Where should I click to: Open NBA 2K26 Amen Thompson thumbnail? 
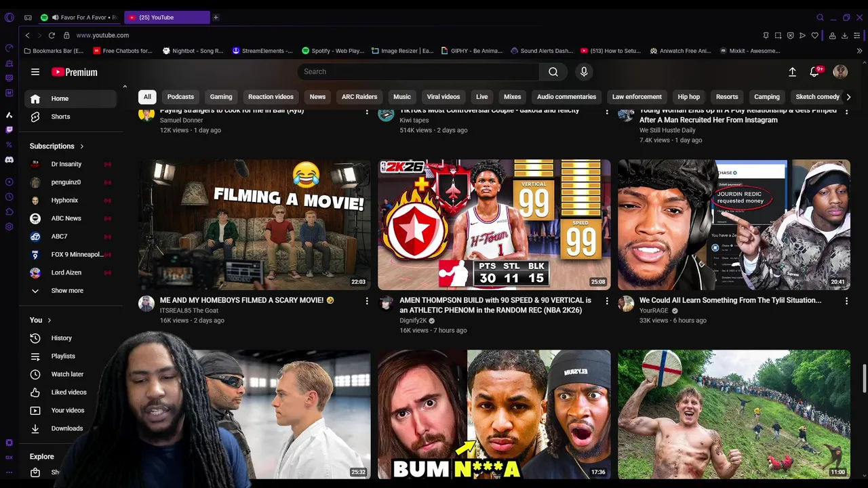tap(494, 225)
